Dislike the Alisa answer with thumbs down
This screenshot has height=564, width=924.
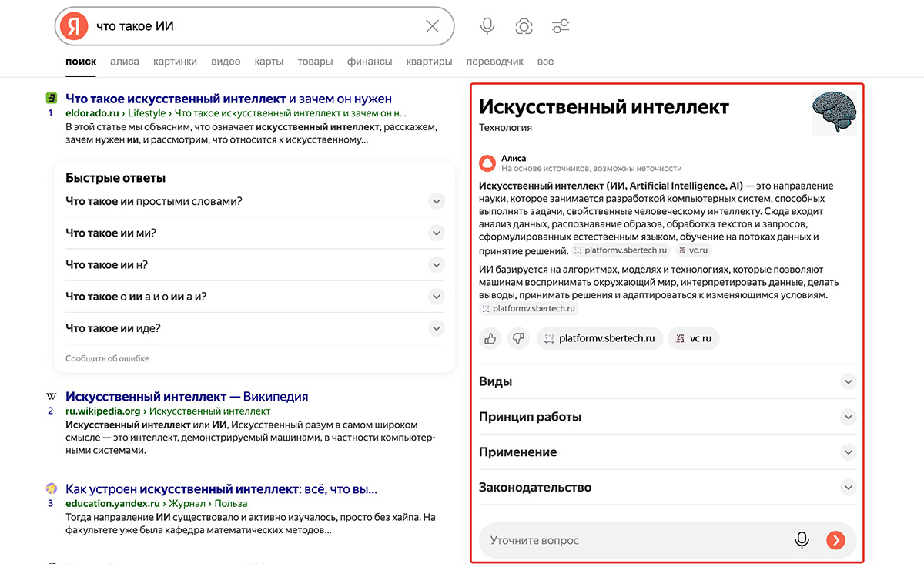tap(518, 338)
